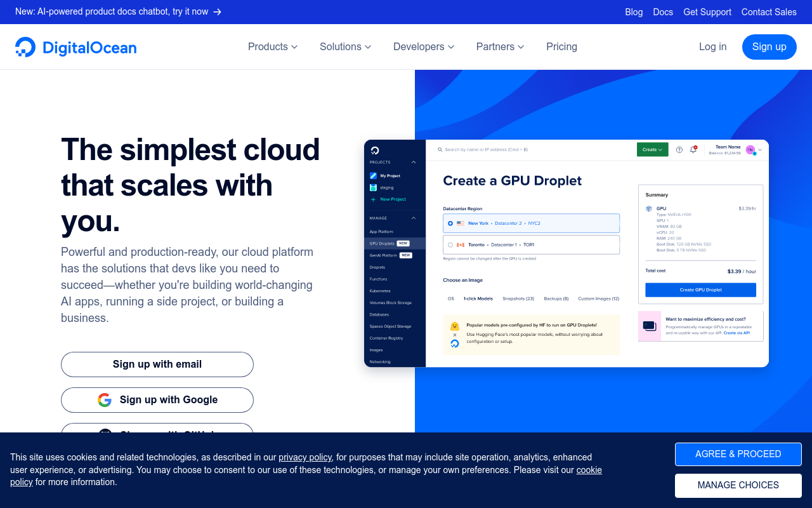Click Log in

(x=713, y=47)
